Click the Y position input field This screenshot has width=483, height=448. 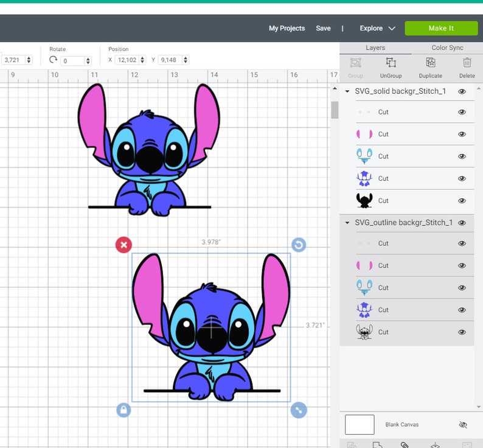click(x=171, y=60)
